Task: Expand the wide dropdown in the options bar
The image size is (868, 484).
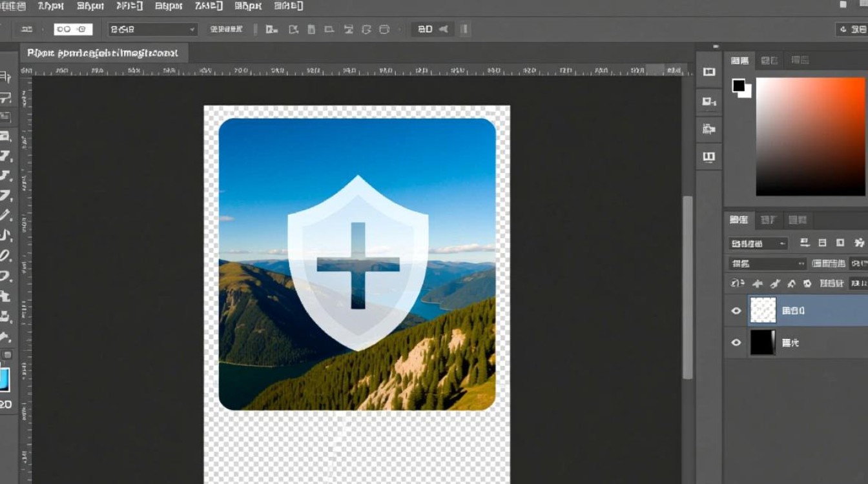Action: coord(152,29)
